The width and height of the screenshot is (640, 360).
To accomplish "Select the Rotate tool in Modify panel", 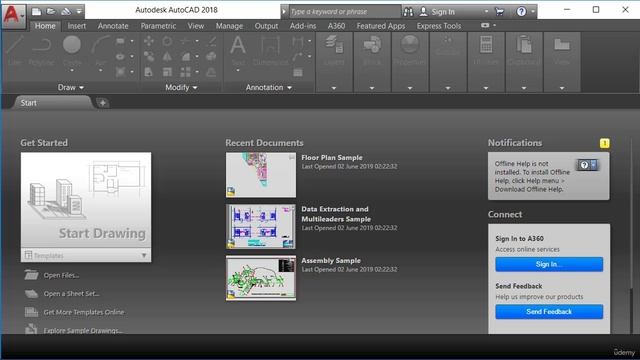I will click(167, 41).
